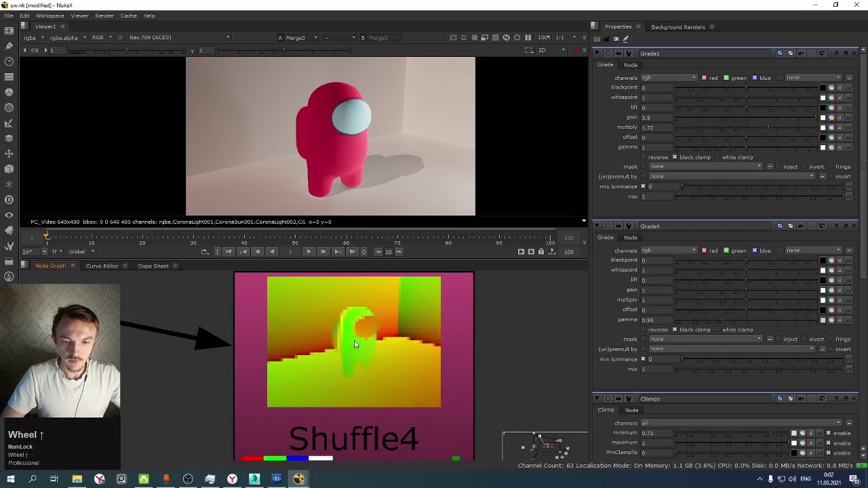Image resolution: width=868 pixels, height=488 pixels.
Task: Click the play backward button
Action: pyautogui.click(x=272, y=251)
